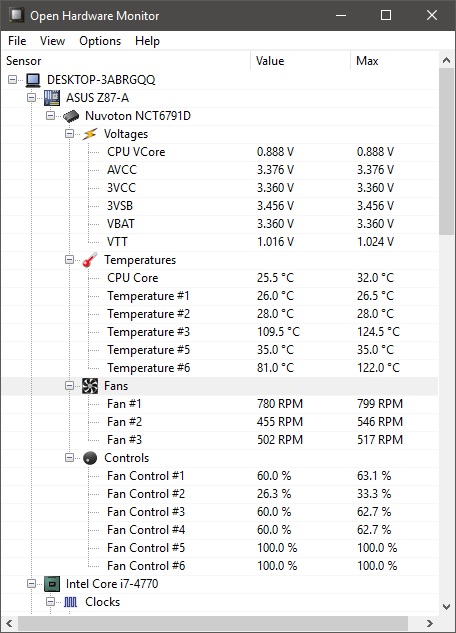Image resolution: width=456 pixels, height=633 pixels.
Task: Select the Temperature #3 row
Action: coord(220,332)
